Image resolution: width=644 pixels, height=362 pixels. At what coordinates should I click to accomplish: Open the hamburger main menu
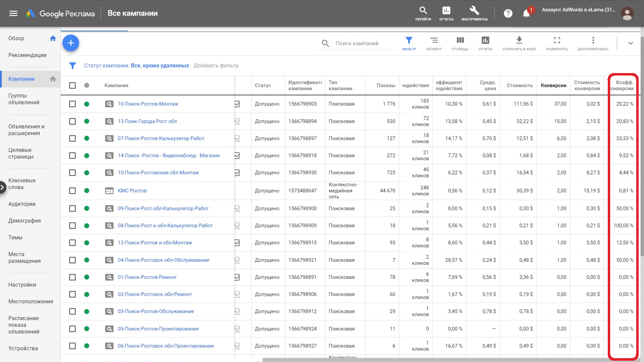[13, 13]
